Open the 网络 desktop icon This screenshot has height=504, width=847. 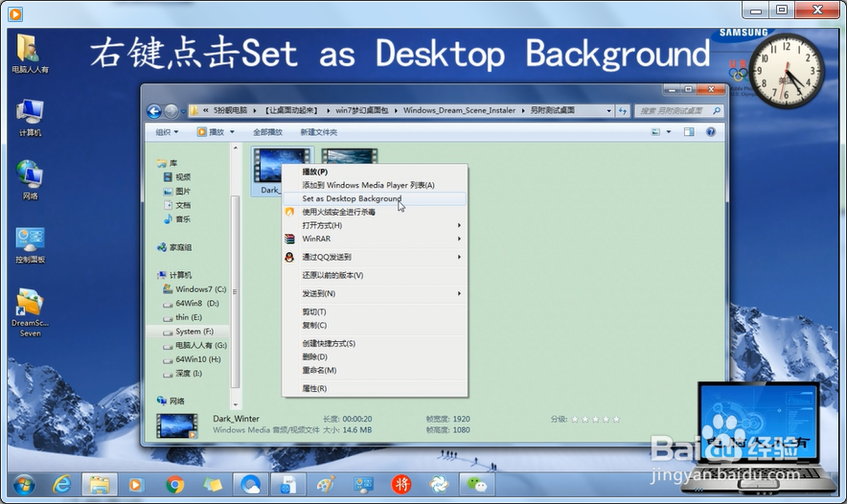click(x=30, y=180)
